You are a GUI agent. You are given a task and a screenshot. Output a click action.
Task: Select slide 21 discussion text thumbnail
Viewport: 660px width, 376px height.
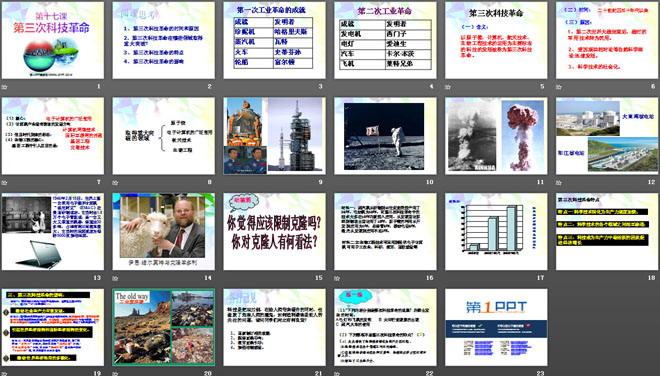coord(274,327)
